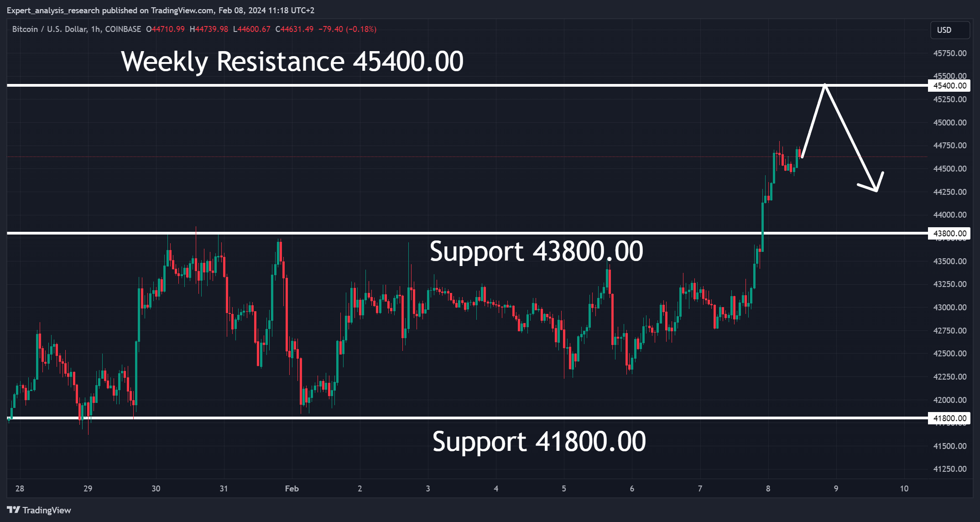The height and width of the screenshot is (522, 980).
Task: Click the TradingView logo icon
Action: pyautogui.click(x=13, y=510)
